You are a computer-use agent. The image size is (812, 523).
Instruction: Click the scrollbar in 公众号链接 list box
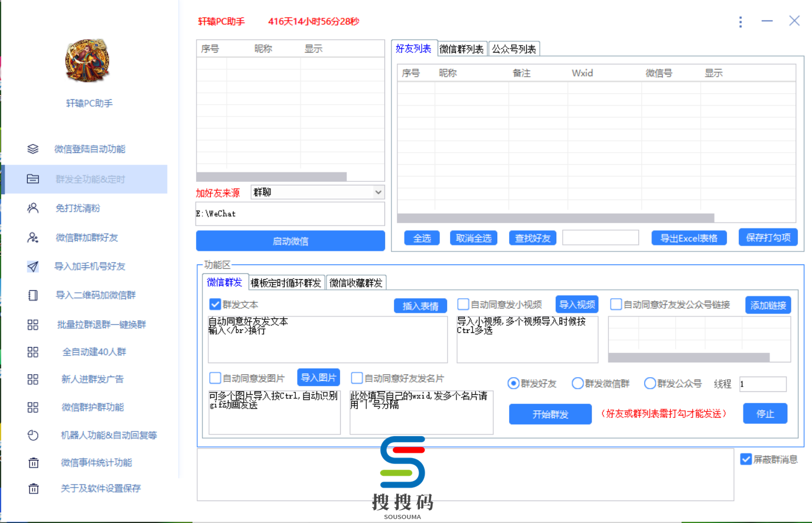689,357
